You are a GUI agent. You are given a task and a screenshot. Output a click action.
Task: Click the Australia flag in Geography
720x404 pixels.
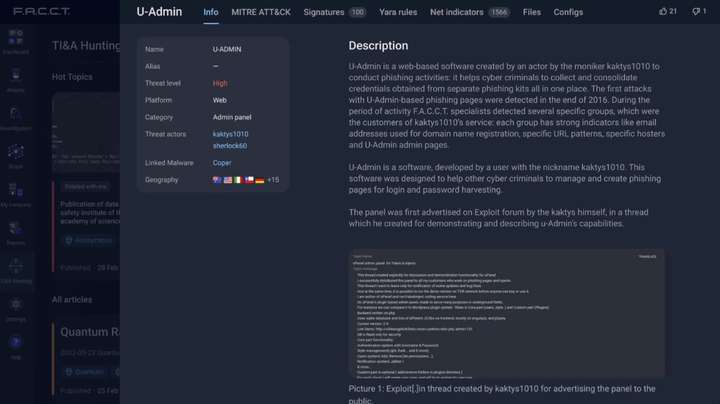pos(217,180)
